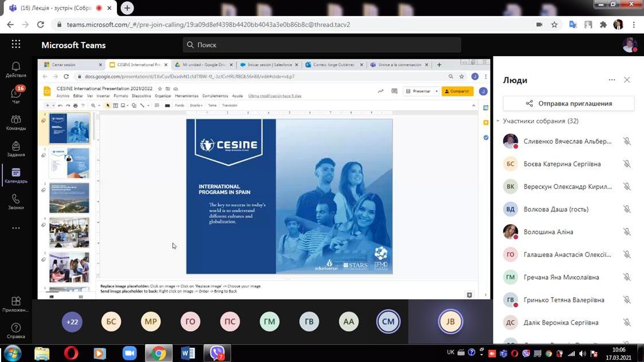Open Viber from the Windows taskbar

coord(217,353)
